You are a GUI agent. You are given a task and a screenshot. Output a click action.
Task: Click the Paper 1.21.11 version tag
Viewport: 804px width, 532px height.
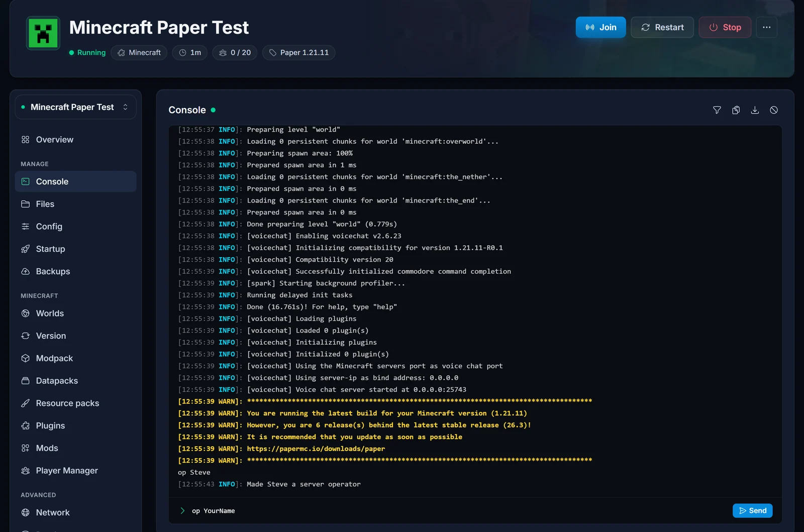click(298, 53)
